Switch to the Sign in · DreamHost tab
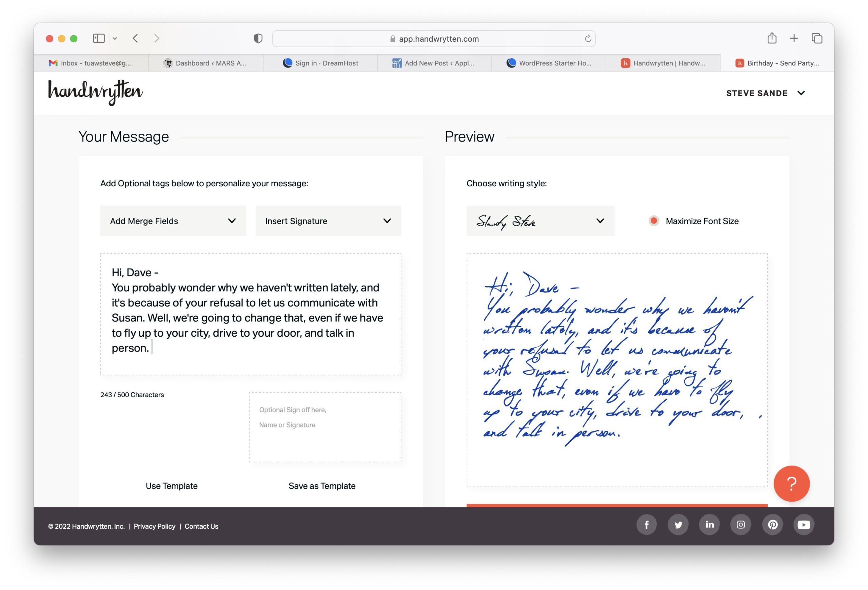Viewport: 868px width, 590px height. (x=320, y=63)
